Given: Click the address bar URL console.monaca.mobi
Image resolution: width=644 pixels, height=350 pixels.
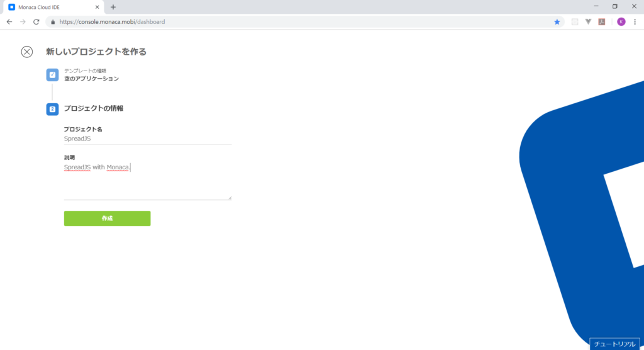Looking at the screenshot, I should (112, 22).
